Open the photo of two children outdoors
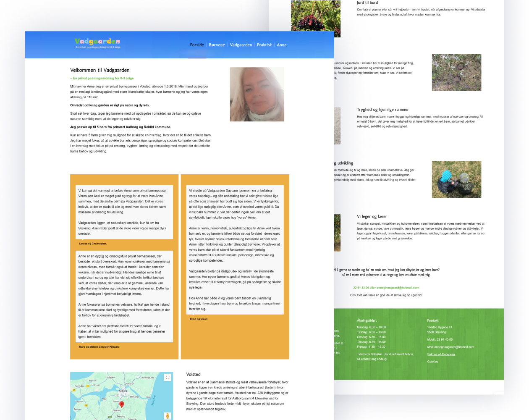 click(456, 179)
